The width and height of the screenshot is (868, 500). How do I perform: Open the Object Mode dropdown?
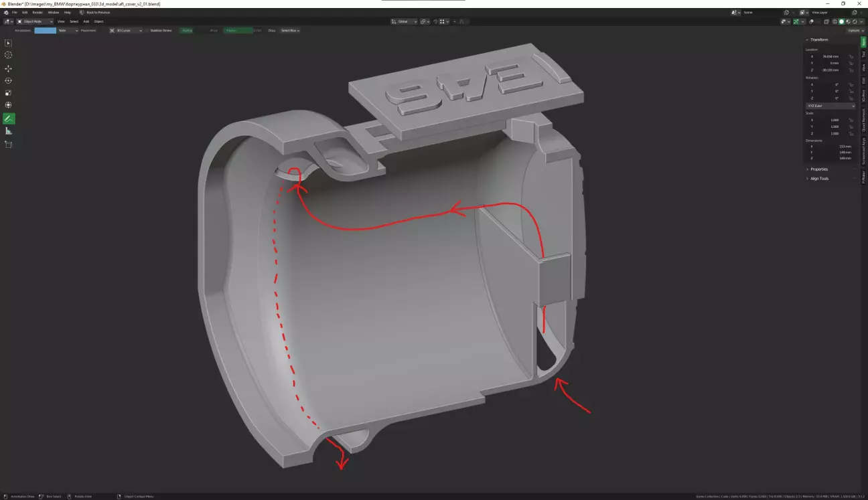(x=35, y=21)
